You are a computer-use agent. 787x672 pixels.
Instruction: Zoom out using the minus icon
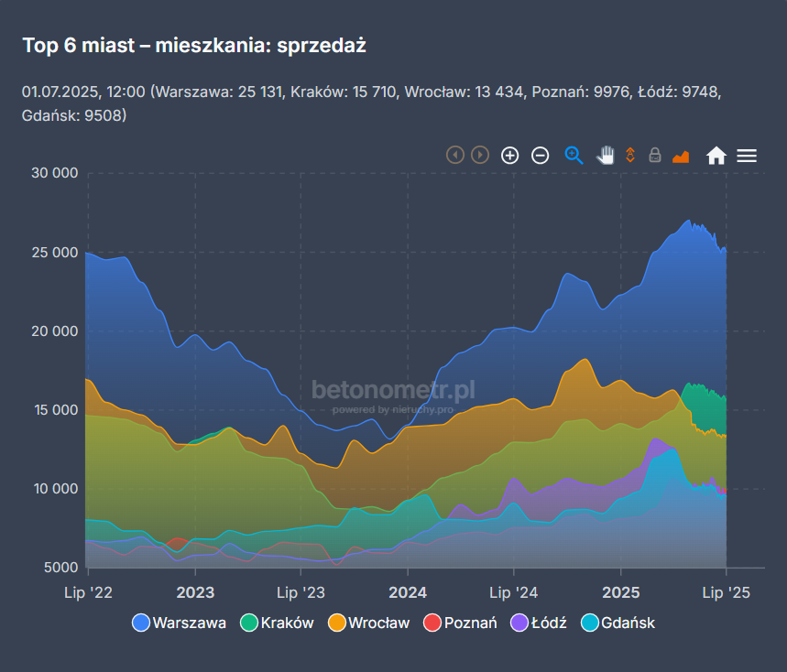coord(541,156)
